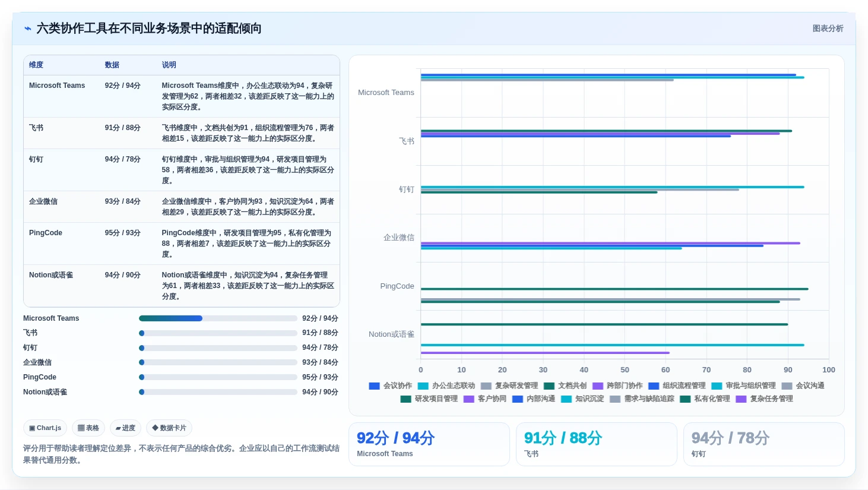Toggle the 跨部门协作 legend item
The height and width of the screenshot is (490, 868).
tap(617, 385)
